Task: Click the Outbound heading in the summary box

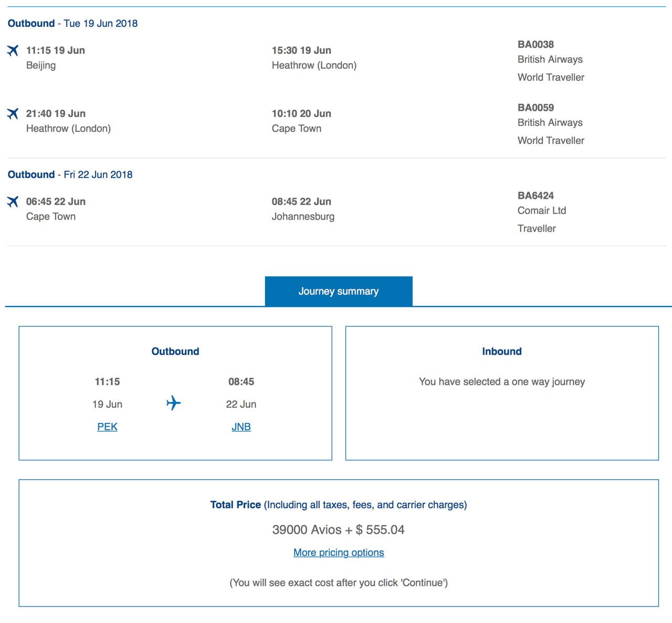Action: (x=175, y=351)
